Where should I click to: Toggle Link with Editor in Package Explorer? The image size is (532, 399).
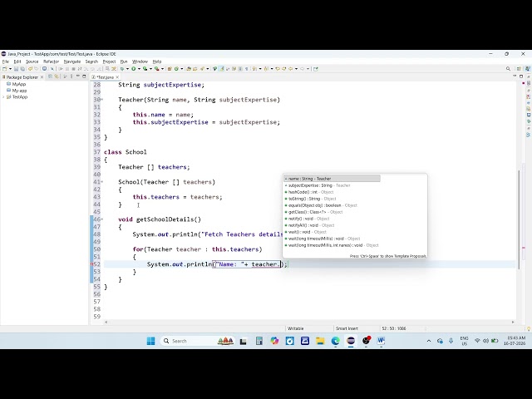click(x=57, y=76)
